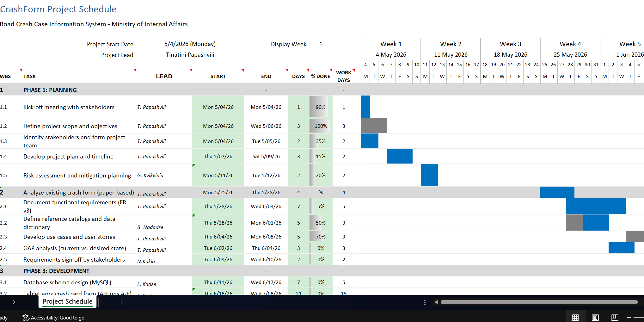
Task: Select the % DONE column header
Action: coord(321,76)
